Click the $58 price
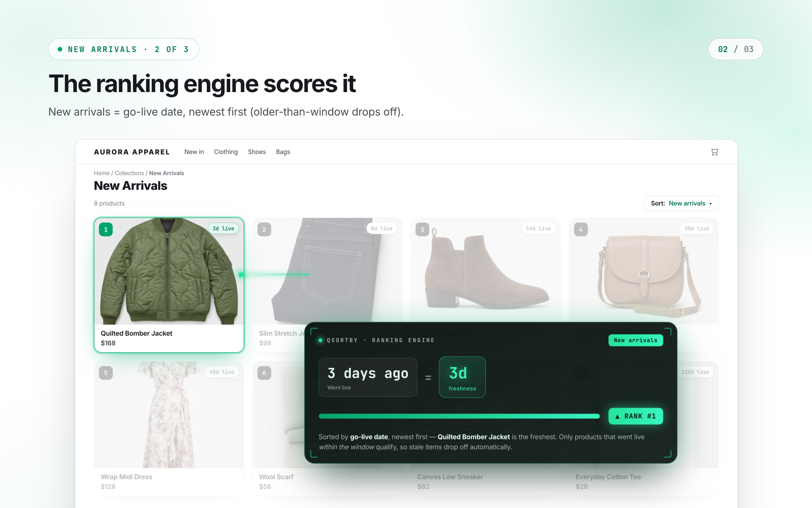 coord(265,486)
